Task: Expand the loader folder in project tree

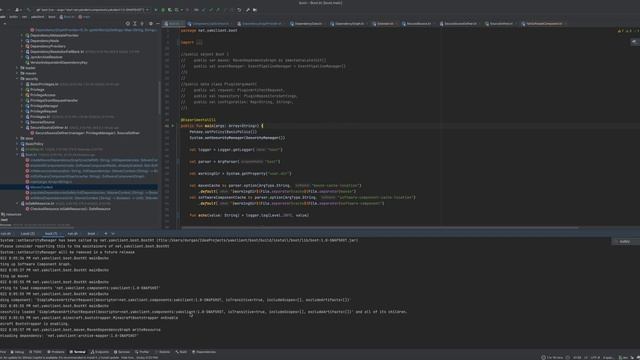Action: [17, 68]
